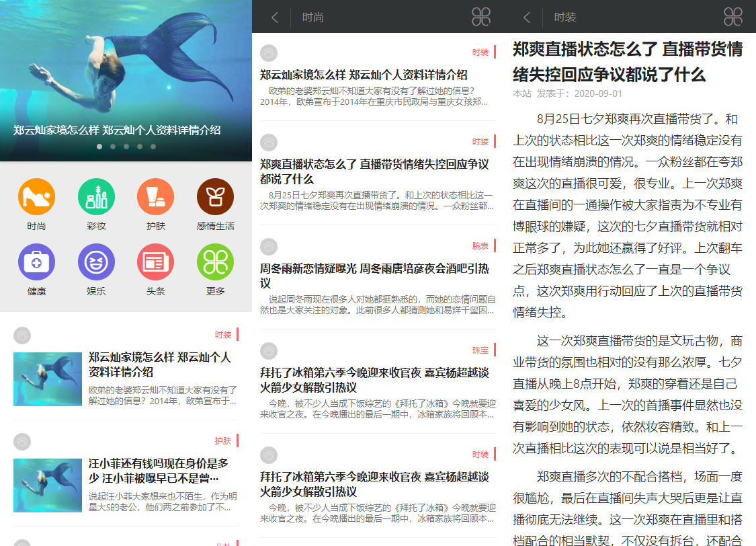Viewport: 756px width, 546px height.
Task: Tap avatar above 周冬雨新恋情 article
Action: click(x=269, y=247)
